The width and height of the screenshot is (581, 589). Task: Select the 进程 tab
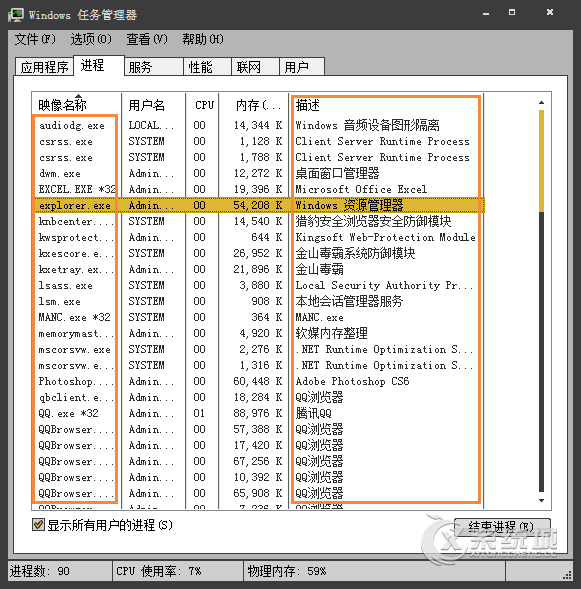tap(99, 65)
